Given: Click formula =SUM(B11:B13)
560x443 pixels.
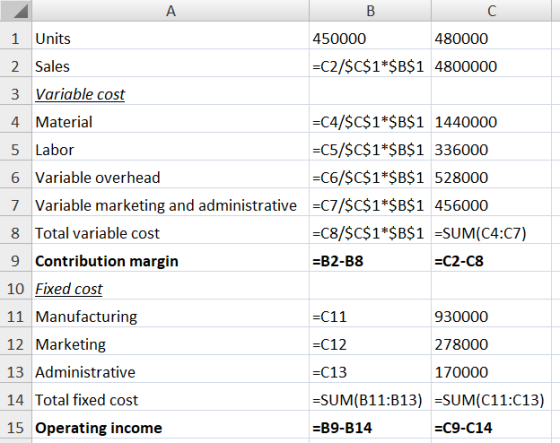Looking at the screenshot, I should point(367,400).
